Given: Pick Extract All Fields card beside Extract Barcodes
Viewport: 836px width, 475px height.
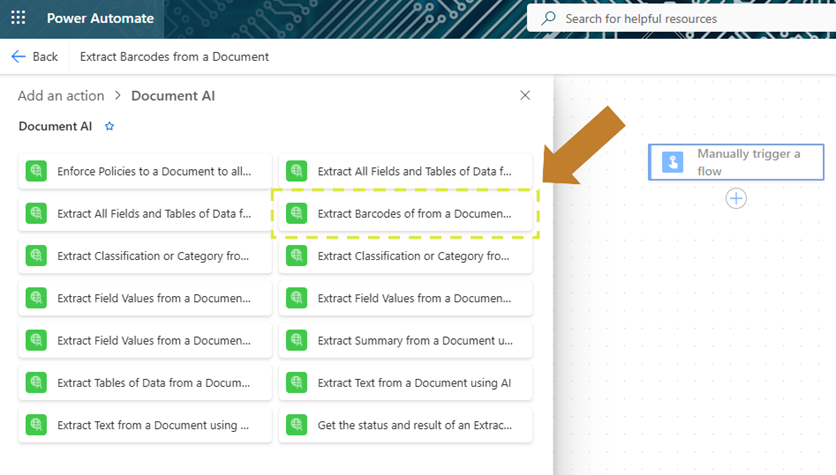Looking at the screenshot, I should 145,214.
